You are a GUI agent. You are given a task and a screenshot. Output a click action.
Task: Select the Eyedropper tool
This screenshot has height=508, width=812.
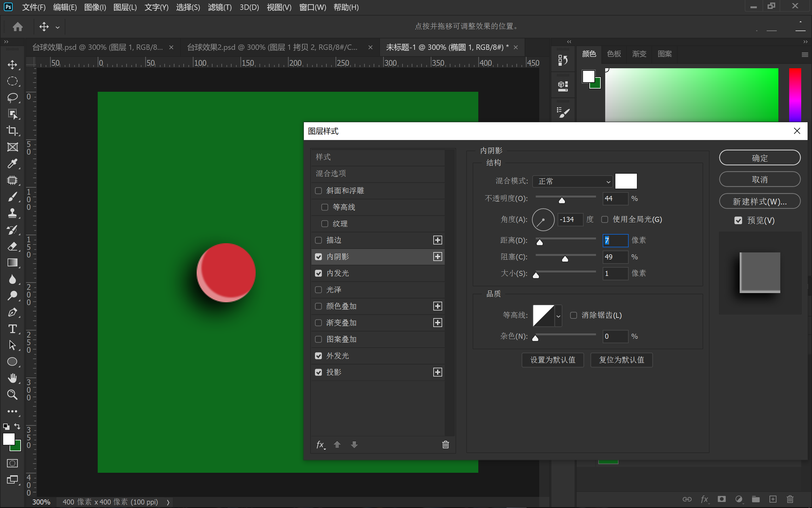(12, 163)
